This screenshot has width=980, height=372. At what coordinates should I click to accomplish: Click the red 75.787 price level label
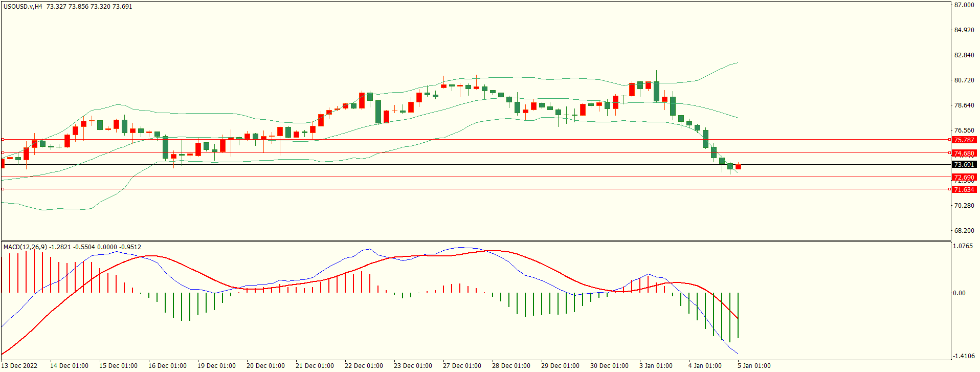pos(964,140)
